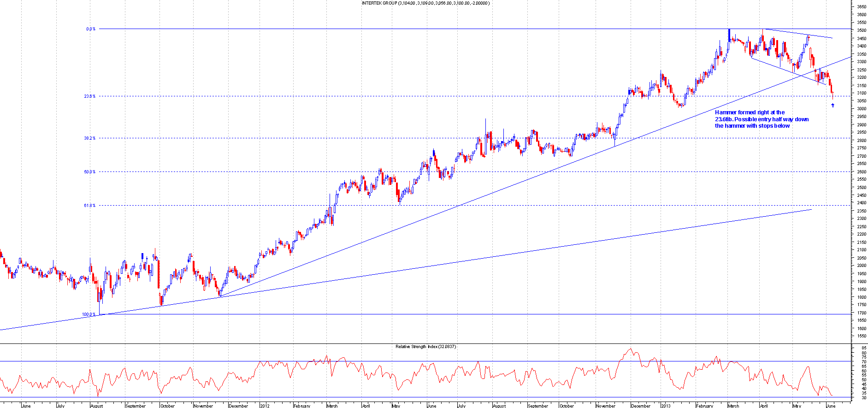Click the 1550 label at bottom of price axis
This screenshot has width=868, height=408.
click(861, 337)
